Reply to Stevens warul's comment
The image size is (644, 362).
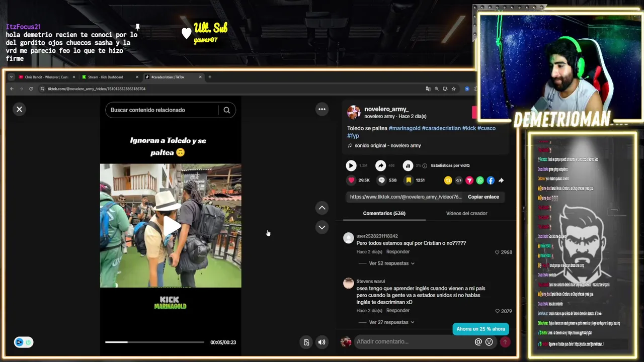click(398, 311)
